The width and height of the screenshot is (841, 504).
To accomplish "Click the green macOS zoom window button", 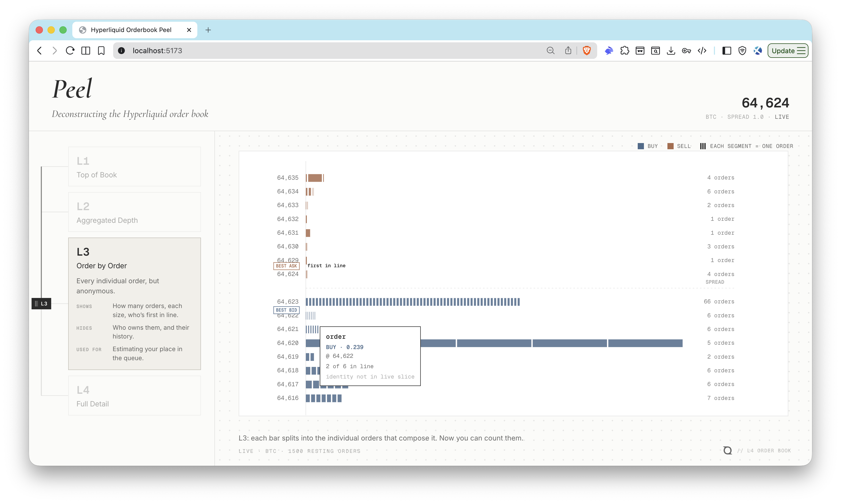I will 63,30.
